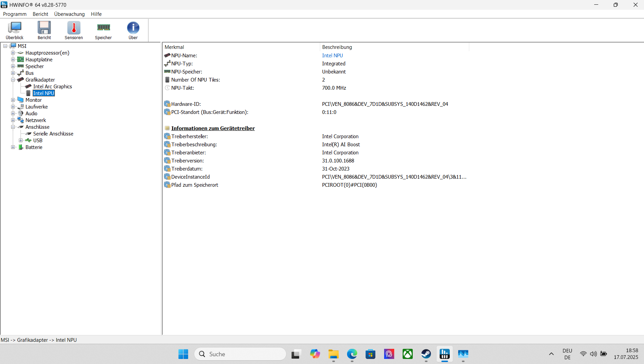
Task: Open the clock showing 18:58
Action: [x=626, y=354]
